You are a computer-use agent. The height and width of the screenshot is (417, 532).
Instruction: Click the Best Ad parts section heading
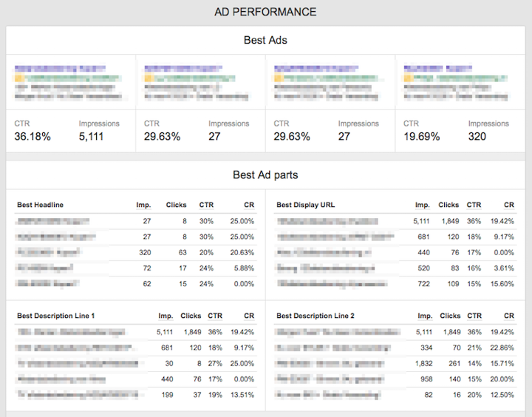[265, 175]
